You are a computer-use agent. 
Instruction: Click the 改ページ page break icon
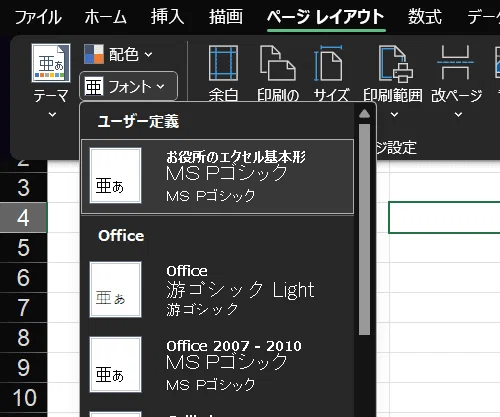pos(455,63)
